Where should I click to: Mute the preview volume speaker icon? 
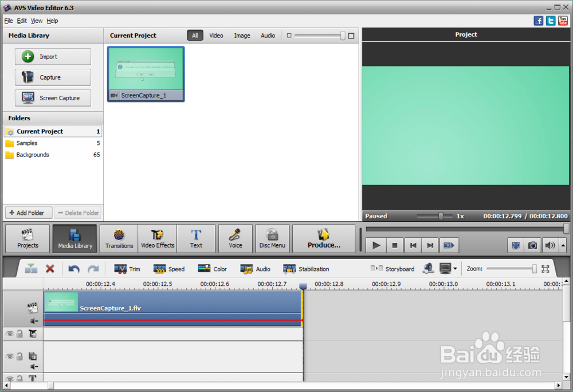[550, 245]
